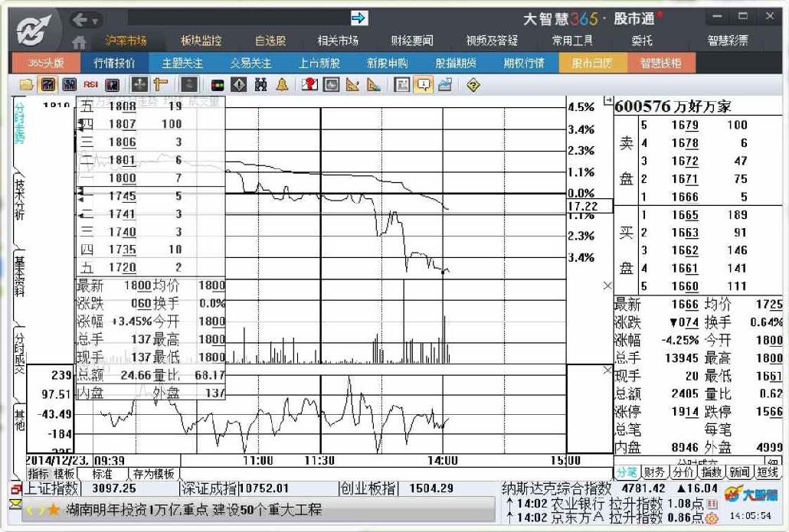Screen dimensions: 789x532
Task: Switch to 财务 bottom tab
Action: [654, 472]
